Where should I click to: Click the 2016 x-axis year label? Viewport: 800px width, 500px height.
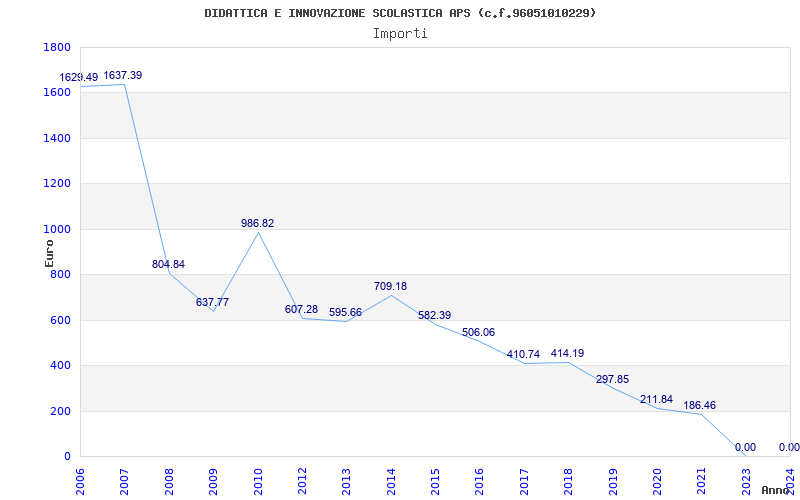tap(480, 482)
